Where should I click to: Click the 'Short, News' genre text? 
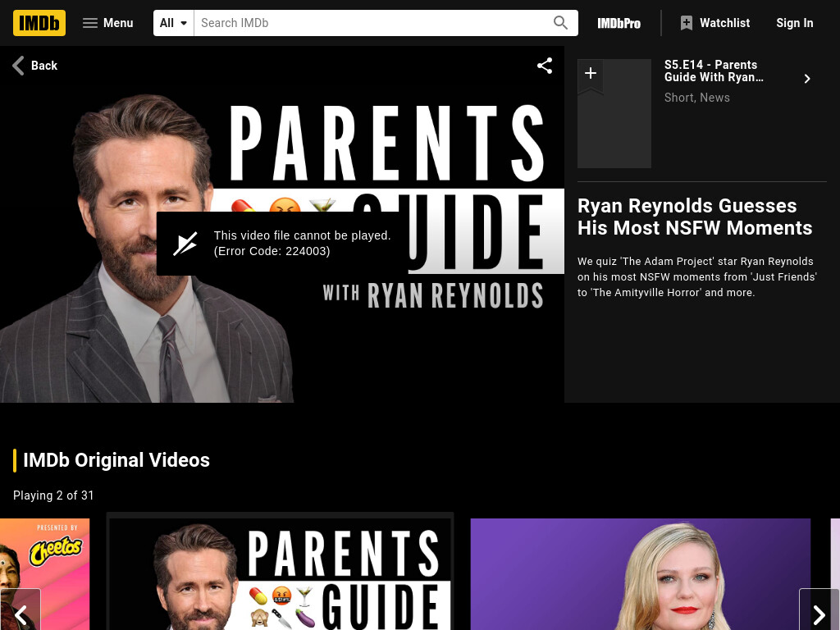click(697, 98)
